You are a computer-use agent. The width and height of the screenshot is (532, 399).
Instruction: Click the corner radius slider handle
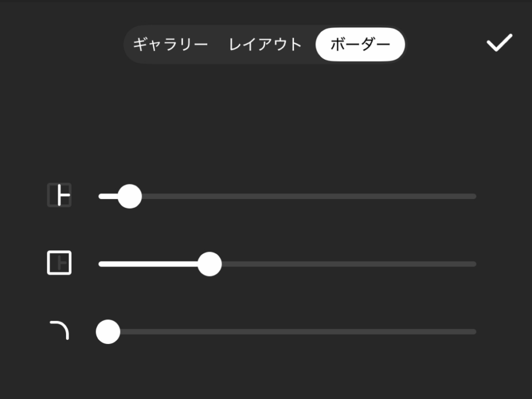click(x=108, y=331)
